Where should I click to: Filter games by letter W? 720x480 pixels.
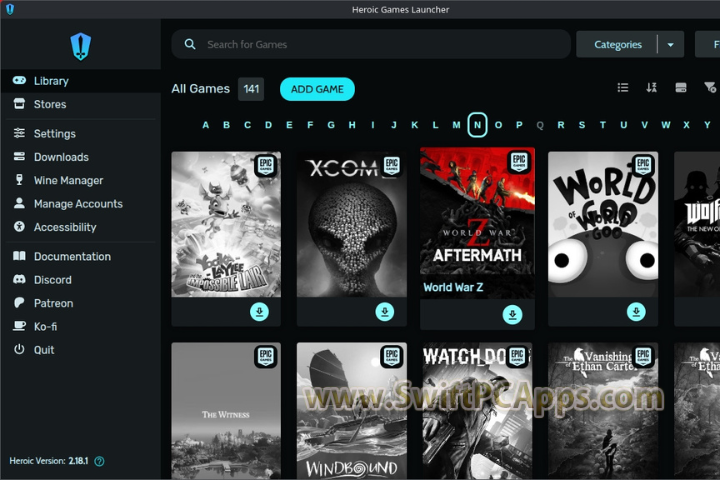coord(666,125)
